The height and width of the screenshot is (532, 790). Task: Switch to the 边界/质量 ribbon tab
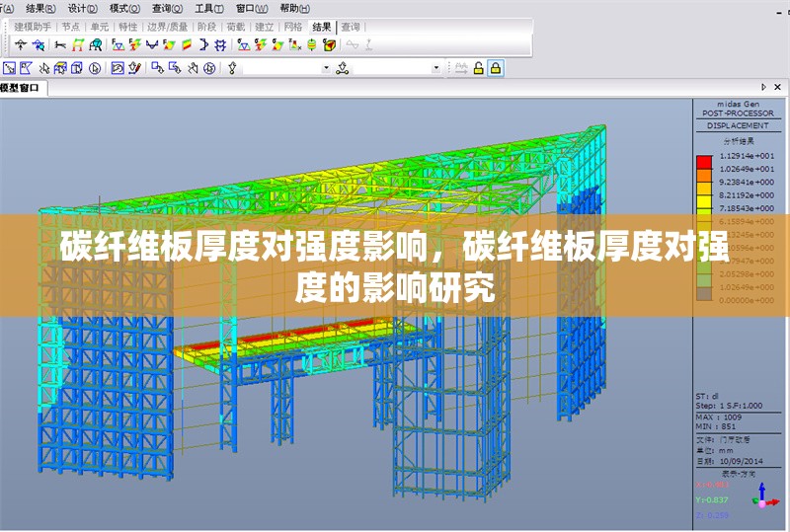(167, 27)
